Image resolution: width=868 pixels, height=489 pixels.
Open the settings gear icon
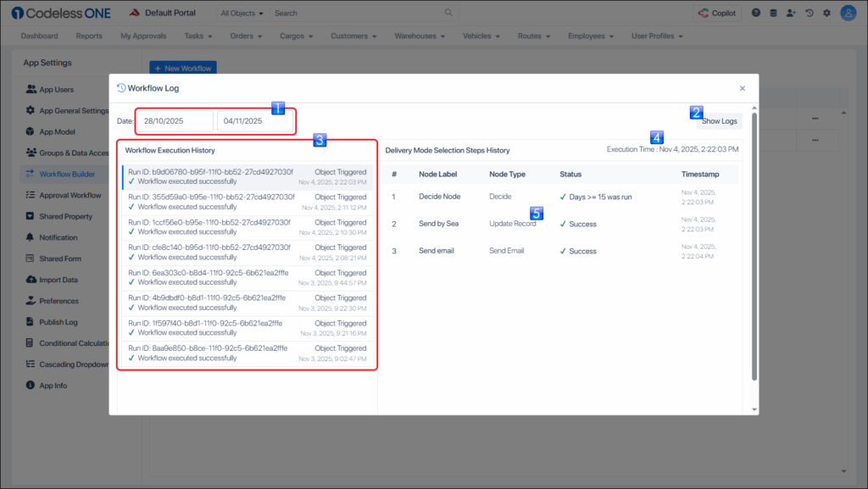[826, 14]
